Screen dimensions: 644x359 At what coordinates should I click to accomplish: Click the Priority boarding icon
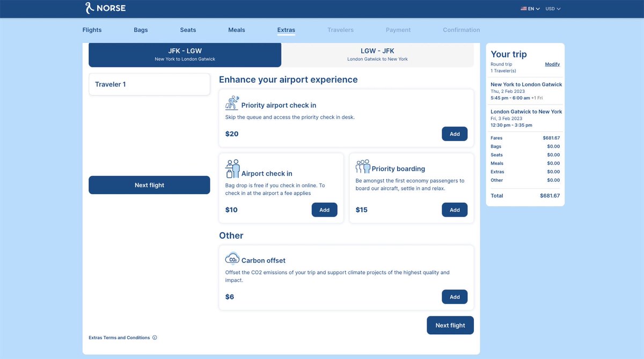[x=363, y=166]
